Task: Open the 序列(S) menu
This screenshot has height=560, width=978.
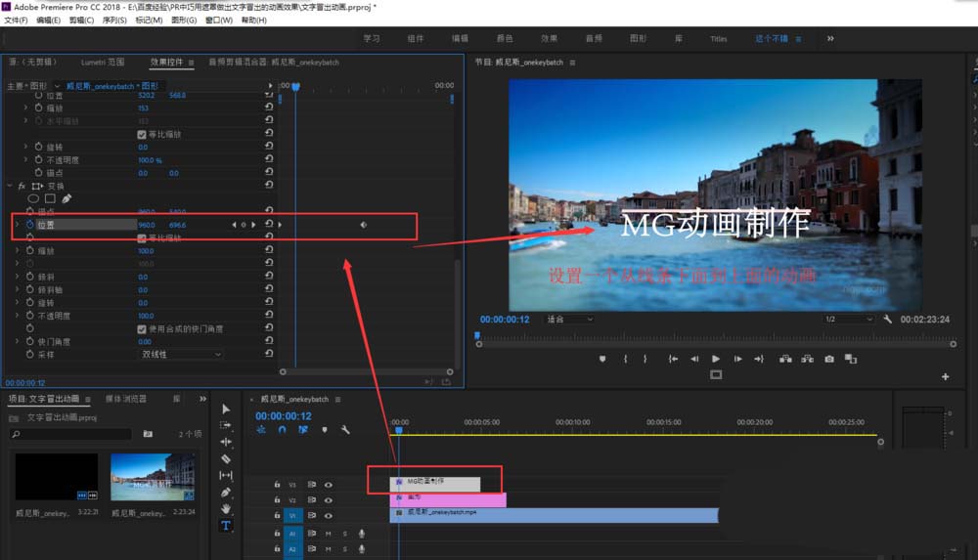Action: click(114, 20)
